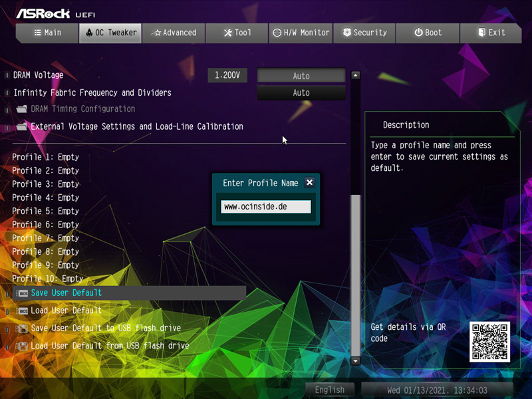This screenshot has width=532, height=399.
Task: Open the Advanced tab
Action: 174,33
